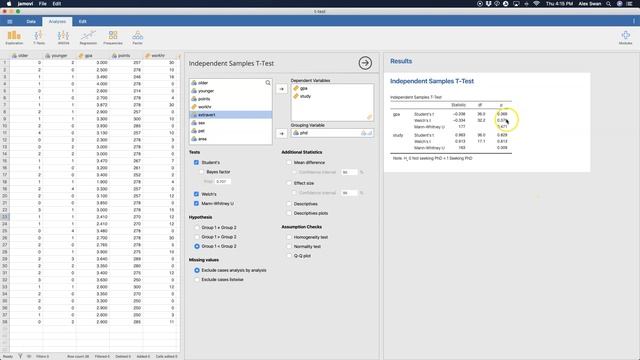640x360 pixels.
Task: Click search magnifier in variable list
Action: point(268,83)
